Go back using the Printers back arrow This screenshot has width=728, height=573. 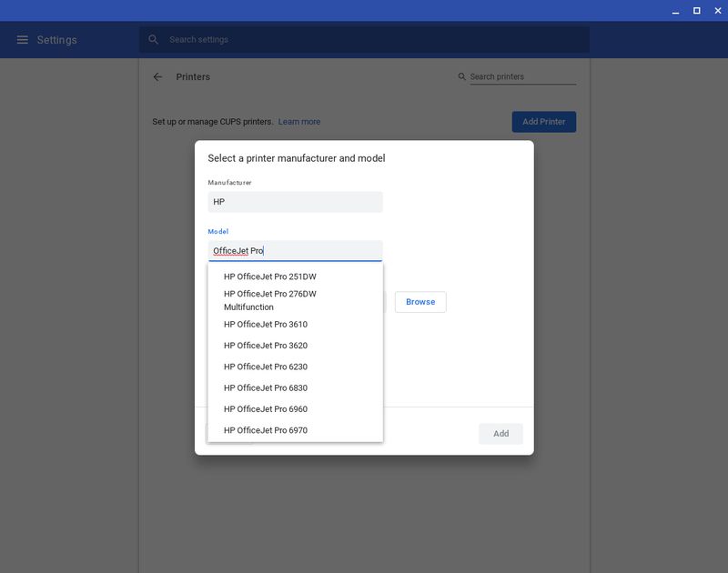[x=157, y=77]
